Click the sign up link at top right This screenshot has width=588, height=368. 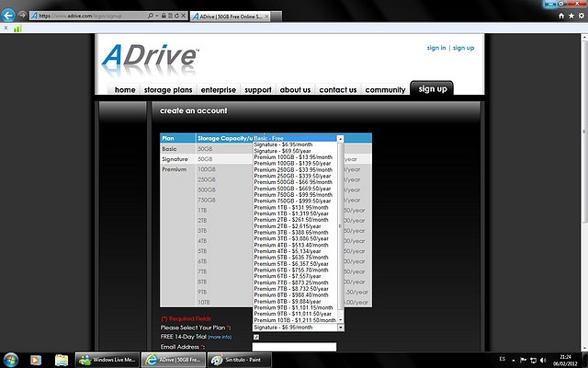(463, 48)
